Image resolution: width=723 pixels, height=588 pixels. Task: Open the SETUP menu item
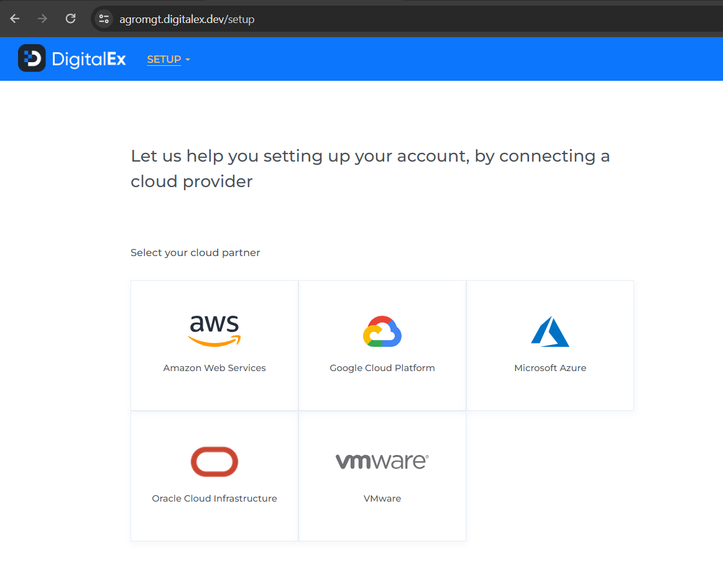pos(163,60)
